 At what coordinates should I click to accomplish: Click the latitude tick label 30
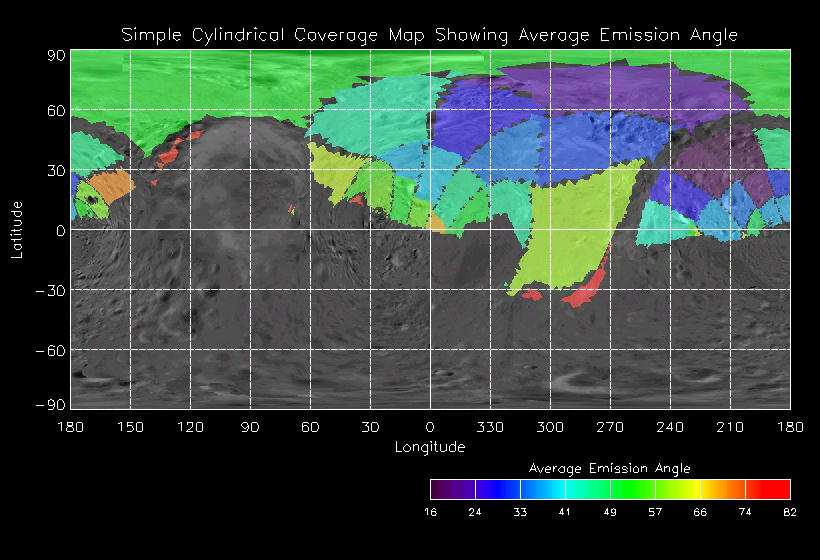click(56, 170)
